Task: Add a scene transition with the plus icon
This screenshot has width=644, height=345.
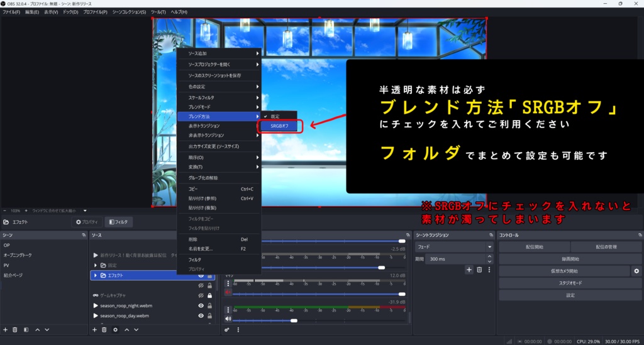Action: 469,270
